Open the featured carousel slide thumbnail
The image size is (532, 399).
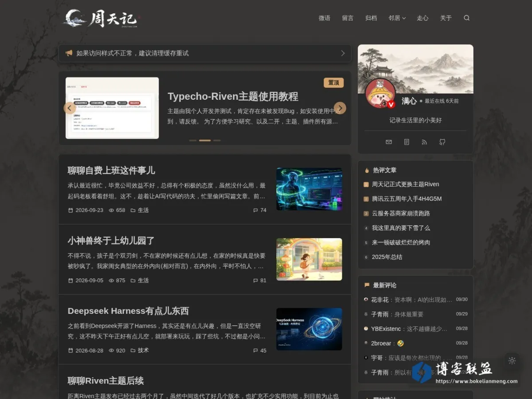tap(112, 108)
